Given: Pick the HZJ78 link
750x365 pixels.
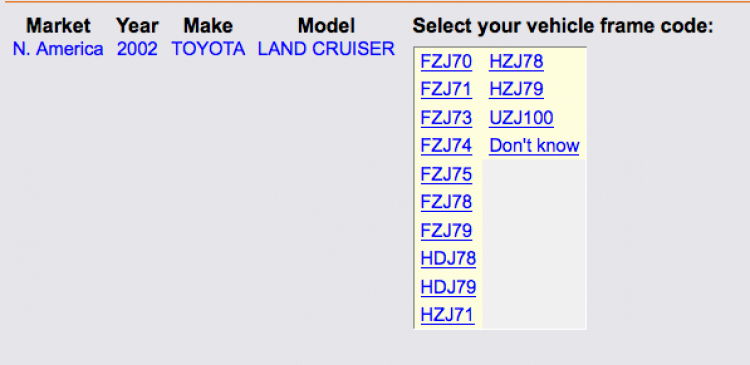Looking at the screenshot, I should pyautogui.click(x=516, y=62).
